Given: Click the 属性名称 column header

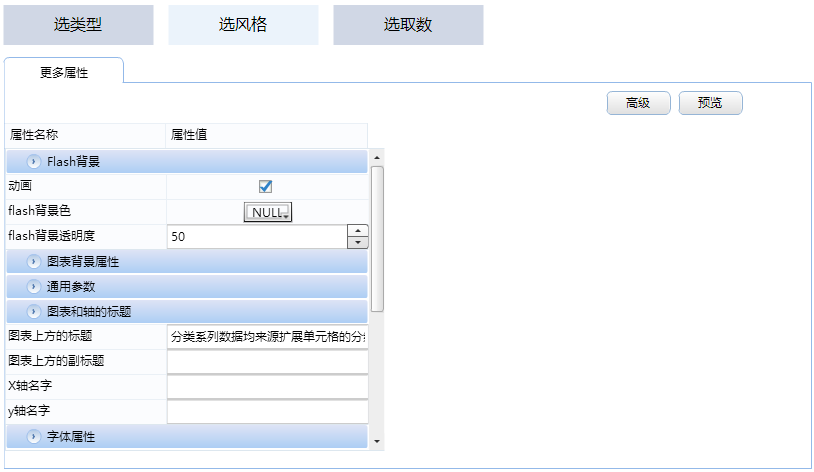Looking at the screenshot, I should click(86, 135).
